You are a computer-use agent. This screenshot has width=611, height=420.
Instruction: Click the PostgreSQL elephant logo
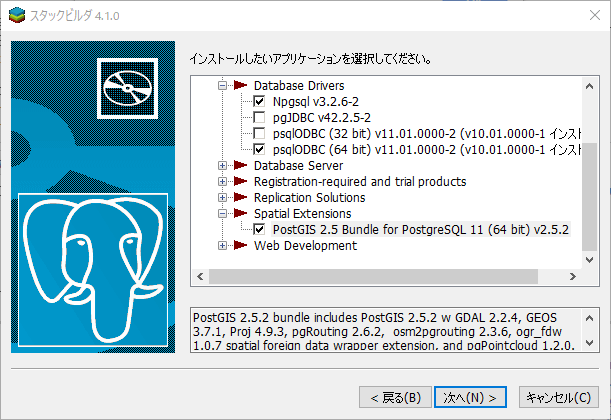(x=93, y=270)
